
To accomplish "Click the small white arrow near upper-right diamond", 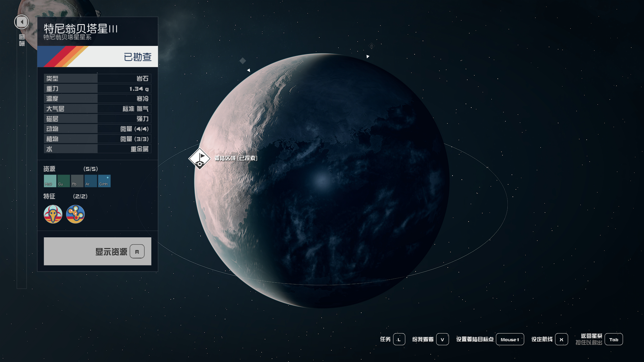I will [x=368, y=57].
